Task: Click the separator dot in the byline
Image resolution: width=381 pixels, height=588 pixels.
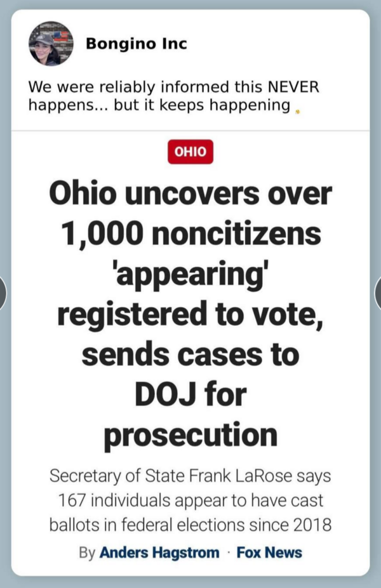Action: [229, 552]
